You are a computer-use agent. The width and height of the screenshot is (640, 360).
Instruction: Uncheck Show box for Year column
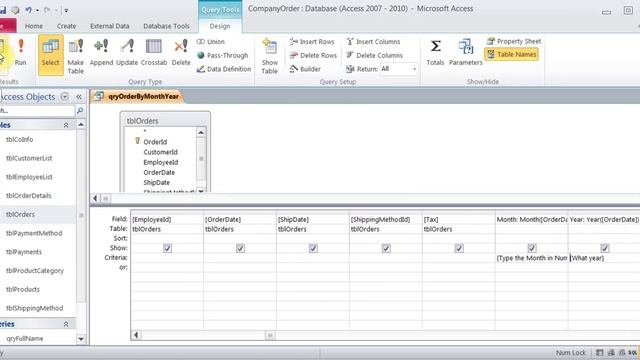click(605, 248)
